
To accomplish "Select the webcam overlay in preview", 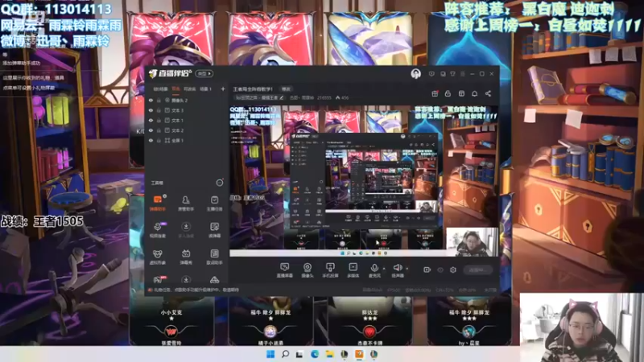I will point(472,242).
